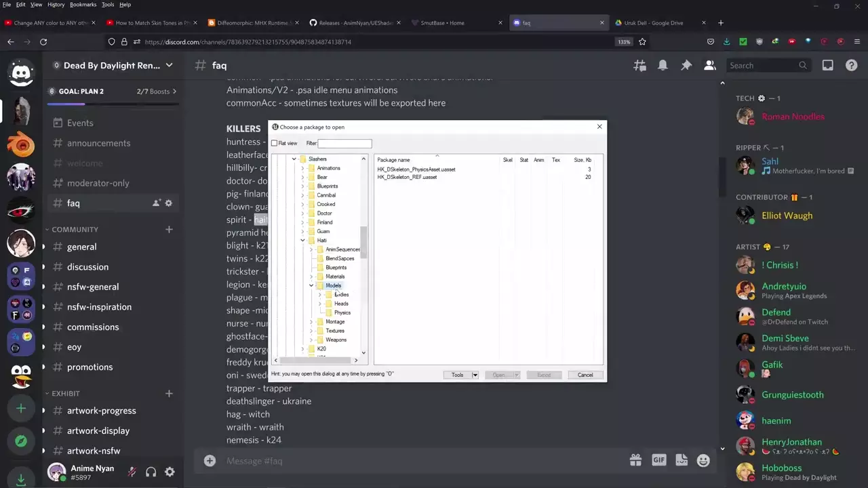The width and height of the screenshot is (868, 488).
Task: Open Discord inbox icon
Action: [827, 66]
